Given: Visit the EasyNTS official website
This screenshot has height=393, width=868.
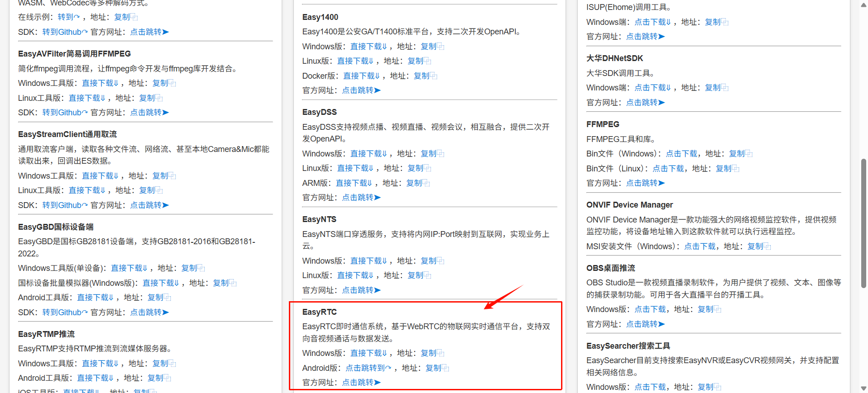Looking at the screenshot, I should (361, 290).
